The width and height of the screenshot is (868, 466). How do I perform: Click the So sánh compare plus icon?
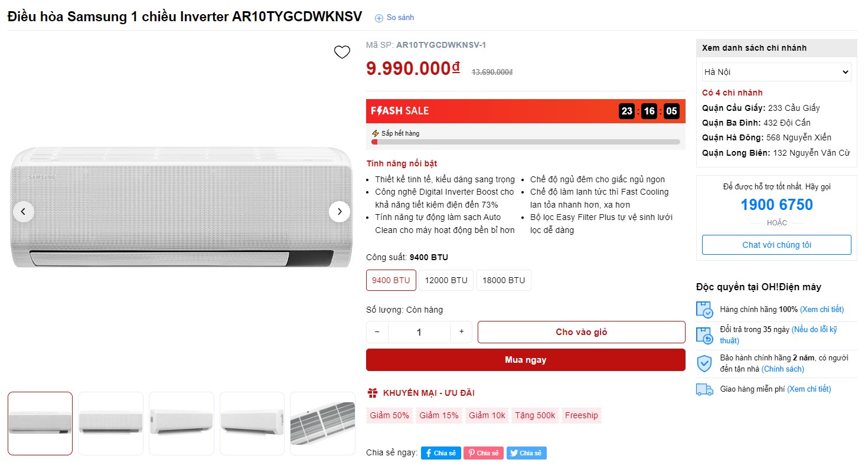379,18
